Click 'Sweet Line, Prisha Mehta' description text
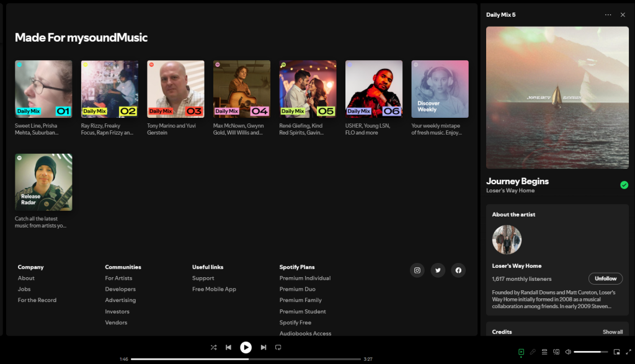The image size is (635, 364). coord(37,129)
